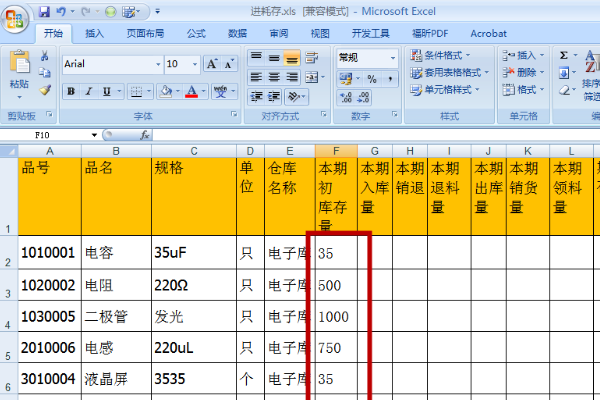Center text horizontally
The image size is (600, 400).
(274, 77)
